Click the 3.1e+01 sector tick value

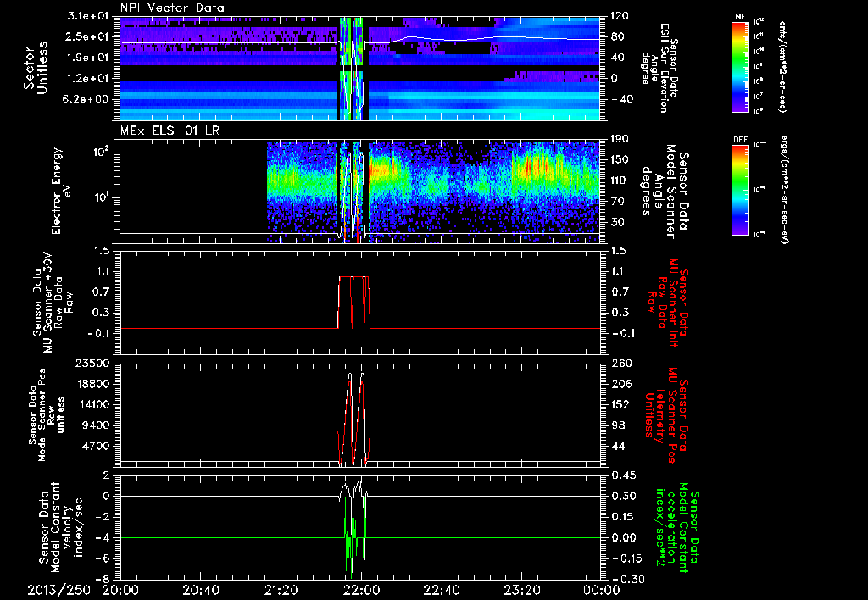pyautogui.click(x=89, y=16)
